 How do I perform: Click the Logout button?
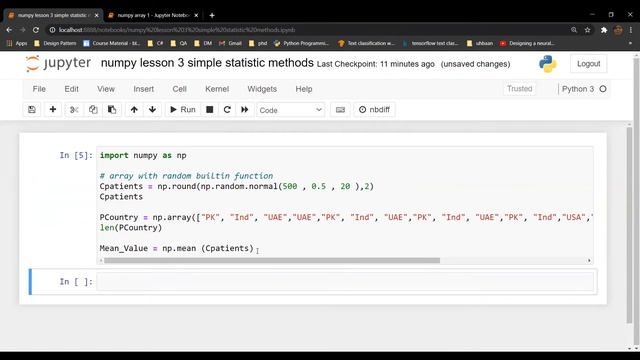pos(588,64)
